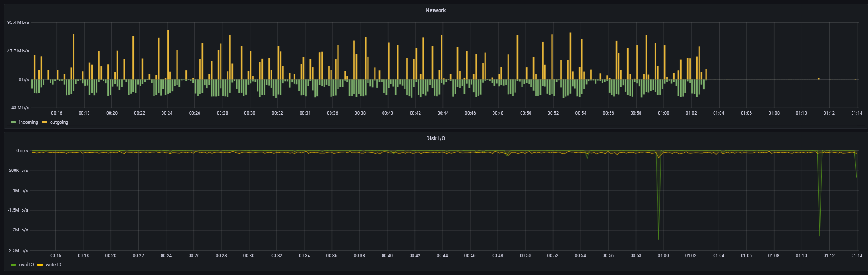This screenshot has width=868, height=275.
Task: Click the 00:30 time label in Network panel
Action: point(250,113)
